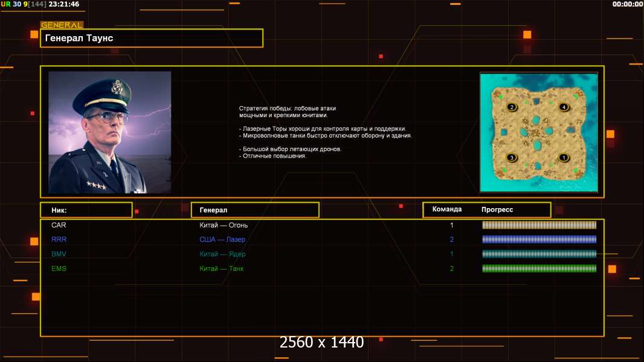Click the Прогресс column header
Viewport: 644px width, 362px height.
(497, 209)
